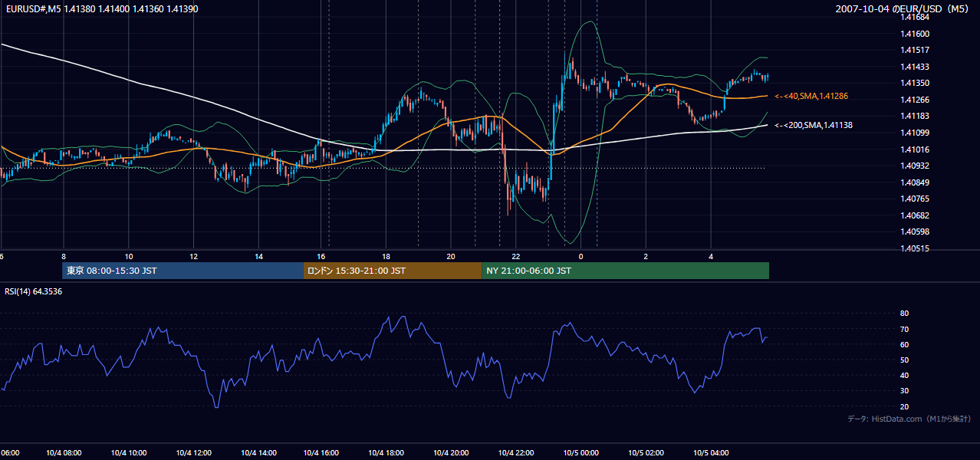The image size is (980, 460).
Task: Open the データ: HistData.com source credit
Action: (x=909, y=419)
